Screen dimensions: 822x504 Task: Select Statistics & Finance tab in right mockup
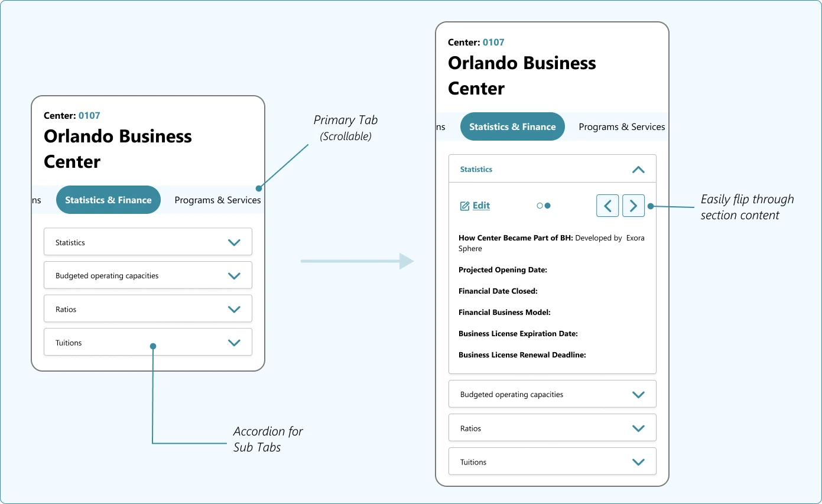click(x=512, y=126)
